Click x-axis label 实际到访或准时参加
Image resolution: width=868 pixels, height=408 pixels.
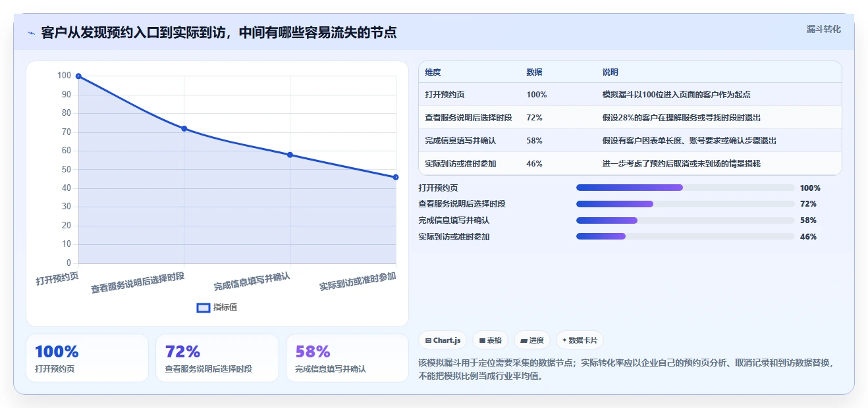pos(358,282)
